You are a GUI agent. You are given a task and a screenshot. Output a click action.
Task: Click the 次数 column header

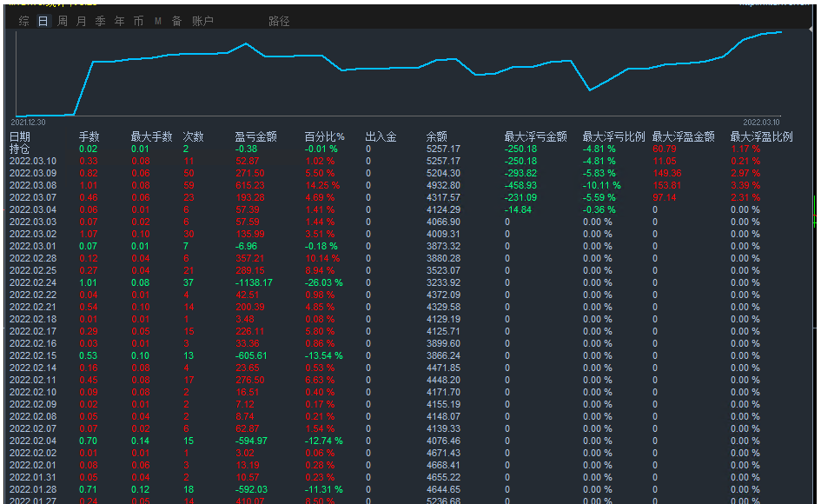pyautogui.click(x=193, y=136)
